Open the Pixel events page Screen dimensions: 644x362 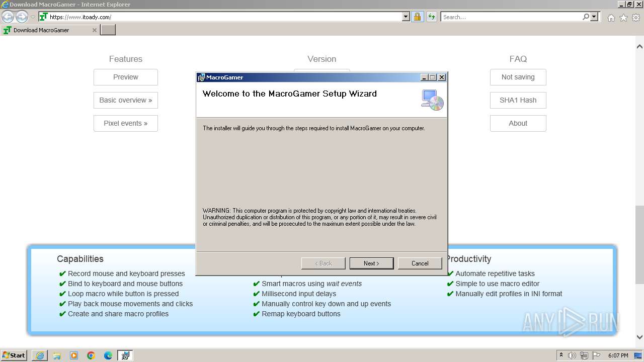point(126,123)
